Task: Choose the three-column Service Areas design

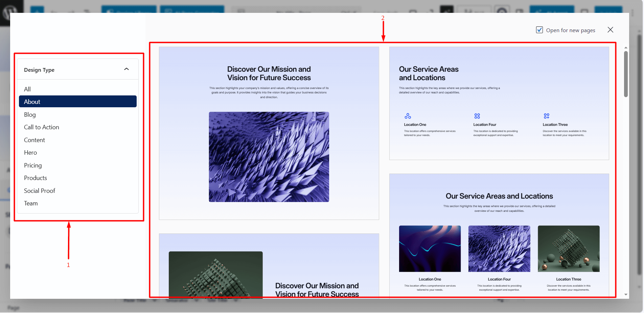Action: (x=499, y=233)
